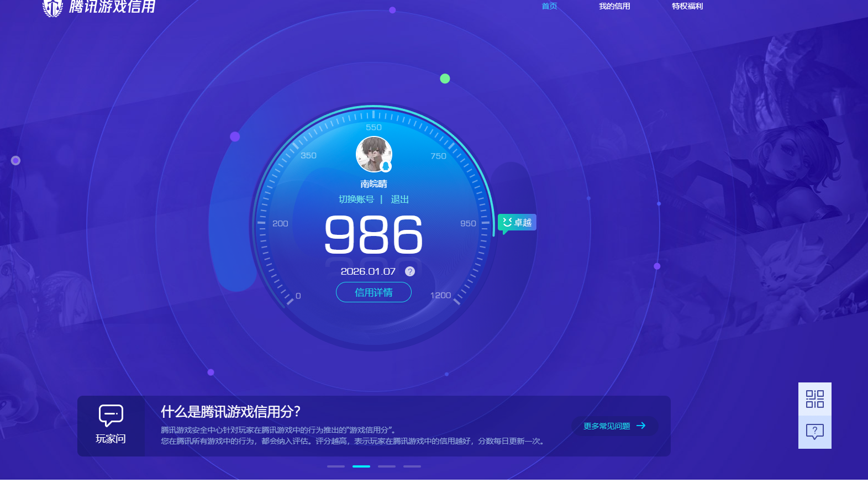
Task: Open the help feedback icon below QR code
Action: click(814, 432)
